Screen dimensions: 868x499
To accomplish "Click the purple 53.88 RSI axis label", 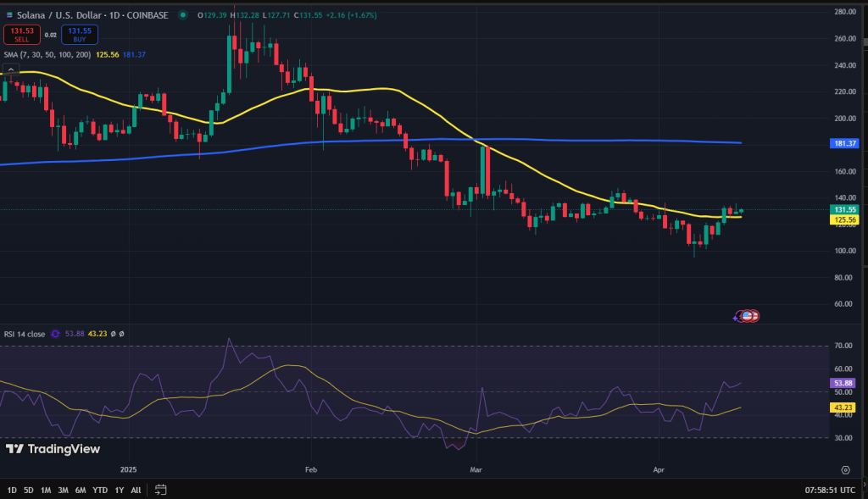I will pyautogui.click(x=843, y=383).
